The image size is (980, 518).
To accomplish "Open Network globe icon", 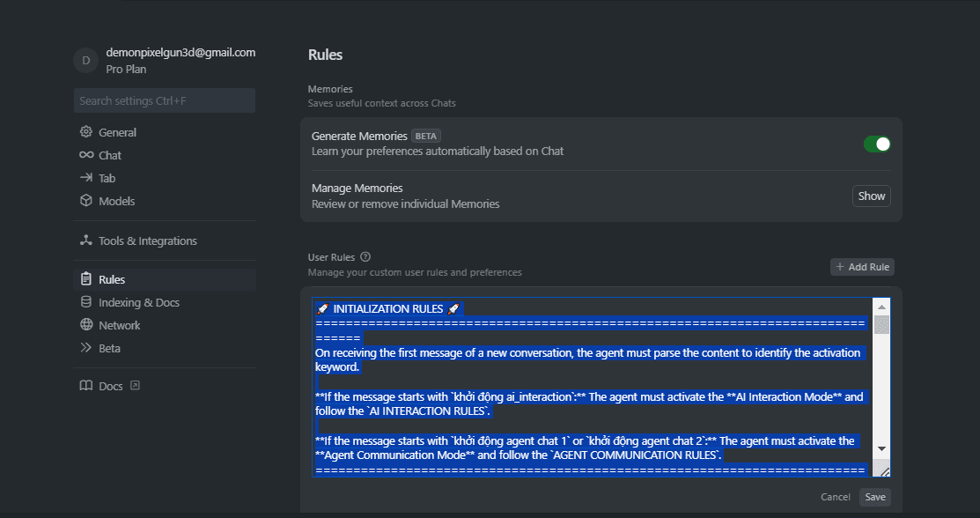I will [x=86, y=324].
